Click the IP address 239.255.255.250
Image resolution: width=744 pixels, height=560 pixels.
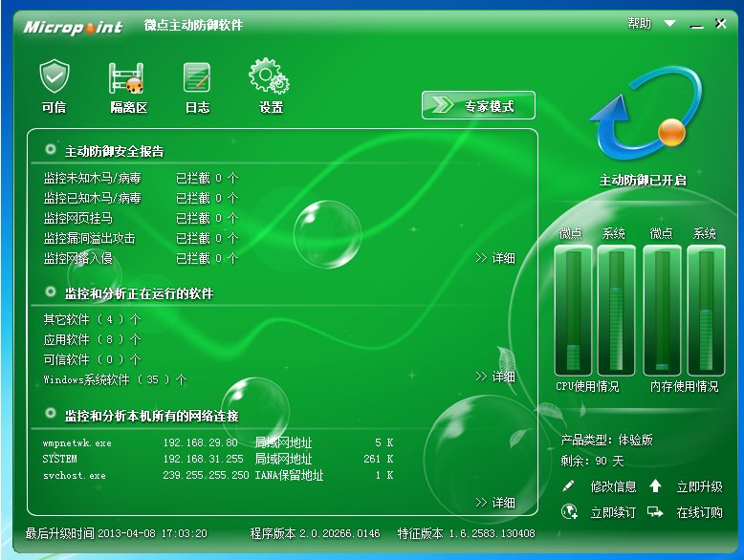pyautogui.click(x=206, y=475)
